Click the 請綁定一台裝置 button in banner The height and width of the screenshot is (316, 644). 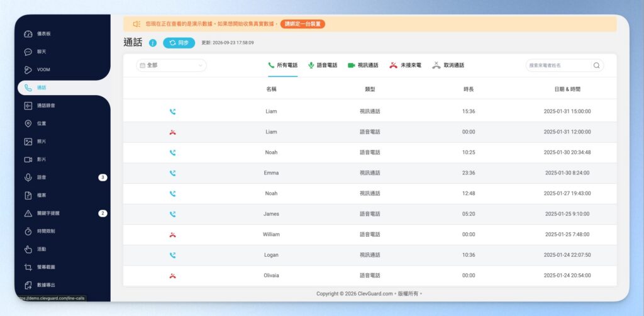click(303, 24)
